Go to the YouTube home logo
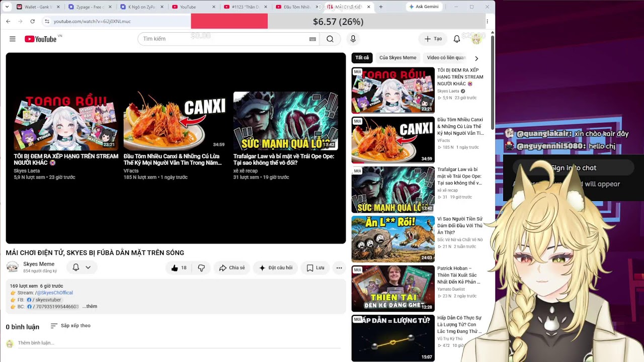This screenshot has height=362, width=644. click(x=41, y=39)
